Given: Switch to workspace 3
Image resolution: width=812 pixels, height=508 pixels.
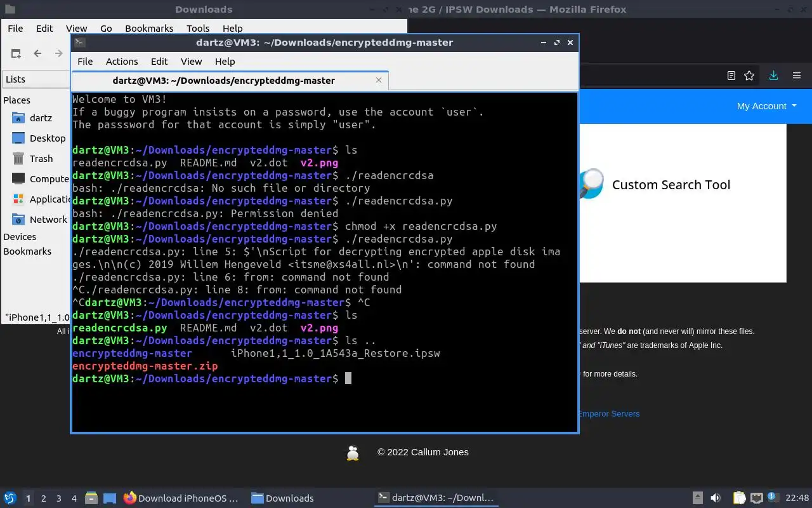Looking at the screenshot, I should coord(59,498).
